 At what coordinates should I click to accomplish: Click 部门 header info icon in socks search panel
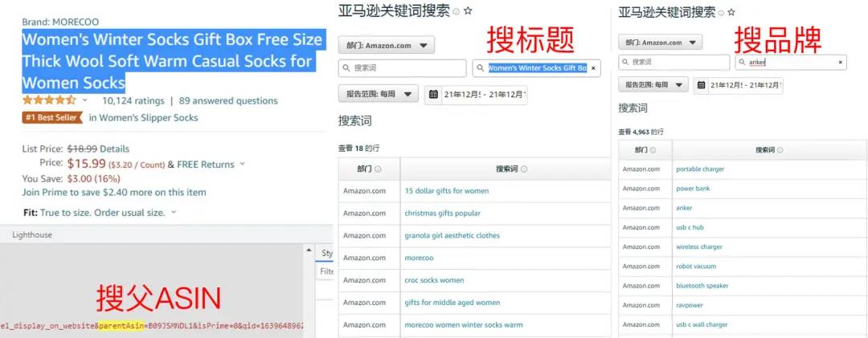(x=378, y=169)
